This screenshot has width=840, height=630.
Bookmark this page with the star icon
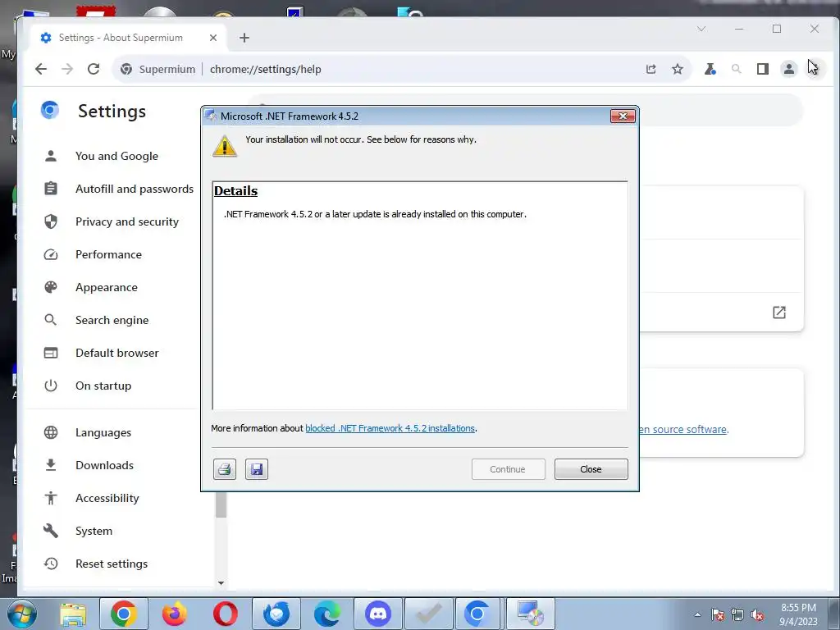(x=678, y=69)
